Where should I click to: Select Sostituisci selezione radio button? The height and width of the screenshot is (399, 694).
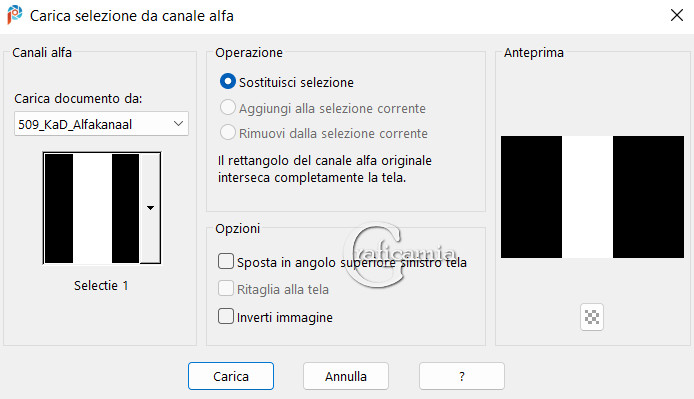(x=227, y=81)
